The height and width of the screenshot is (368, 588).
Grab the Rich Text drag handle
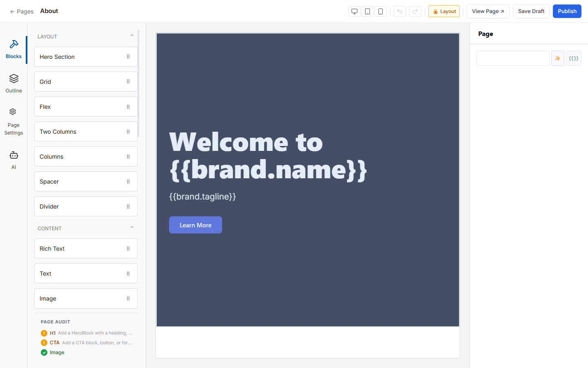pyautogui.click(x=128, y=249)
